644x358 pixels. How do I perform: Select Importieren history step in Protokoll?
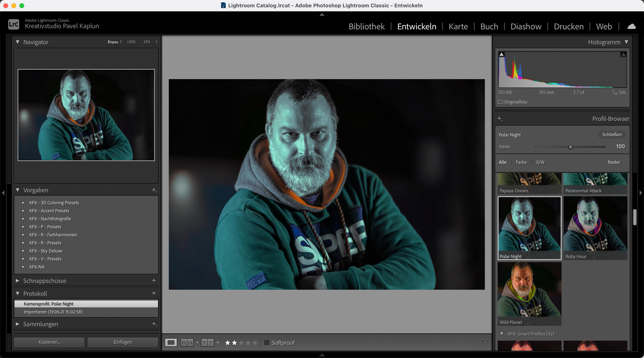click(86, 312)
